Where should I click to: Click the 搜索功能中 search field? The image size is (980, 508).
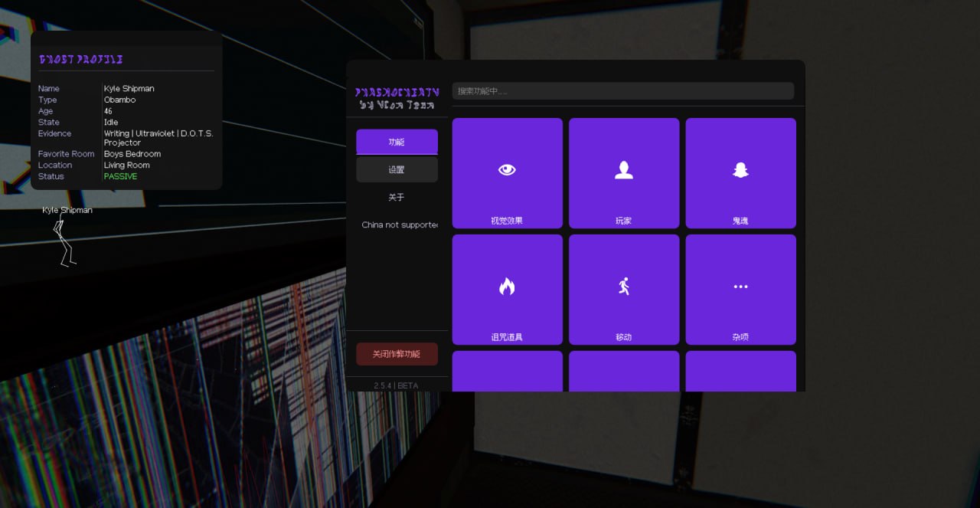(622, 91)
